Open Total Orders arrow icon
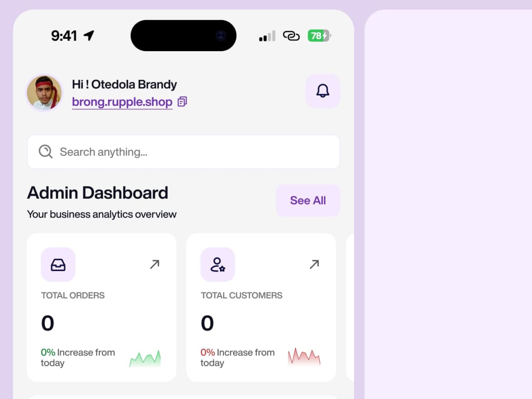Image resolution: width=532 pixels, height=399 pixels. click(x=155, y=264)
